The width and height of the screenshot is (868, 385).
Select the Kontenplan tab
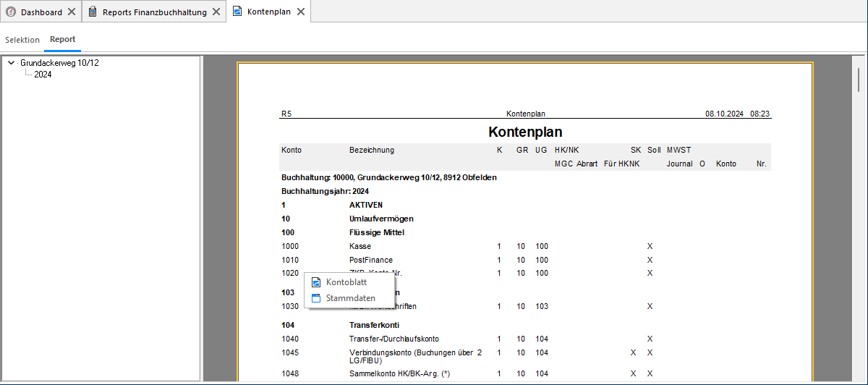269,12
